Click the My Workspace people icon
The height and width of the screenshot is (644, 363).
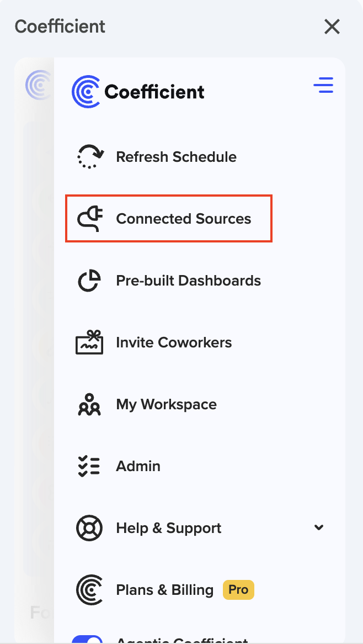[x=89, y=404]
